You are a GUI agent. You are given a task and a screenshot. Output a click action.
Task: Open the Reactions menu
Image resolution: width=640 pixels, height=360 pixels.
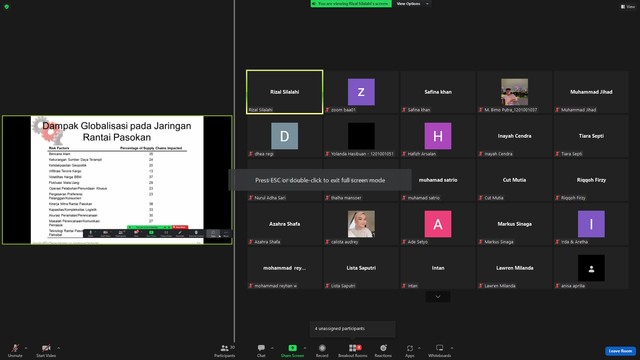point(383,350)
